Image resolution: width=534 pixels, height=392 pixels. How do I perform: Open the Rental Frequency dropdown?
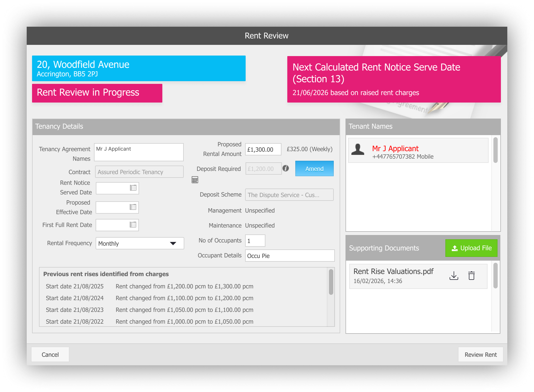point(140,243)
